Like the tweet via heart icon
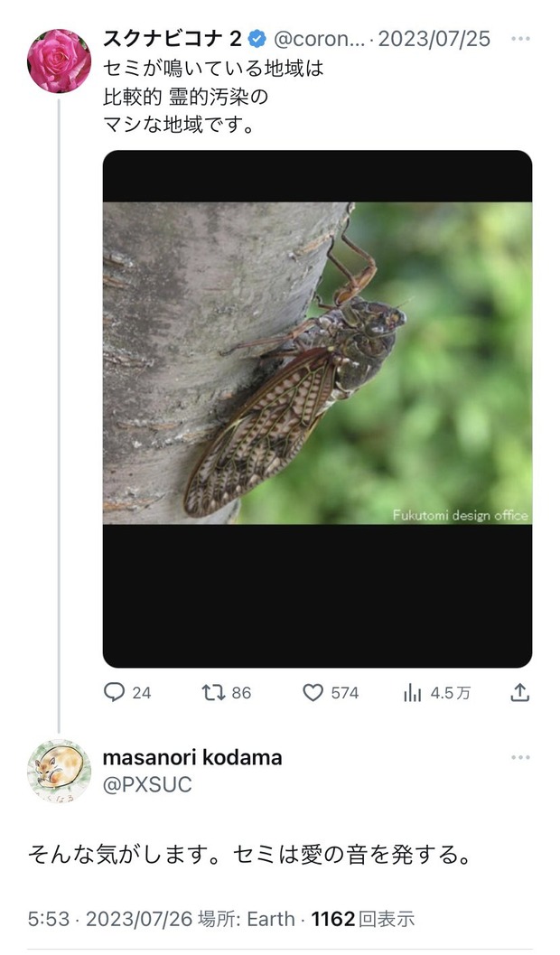This screenshot has height=955, width=560. coord(313,692)
